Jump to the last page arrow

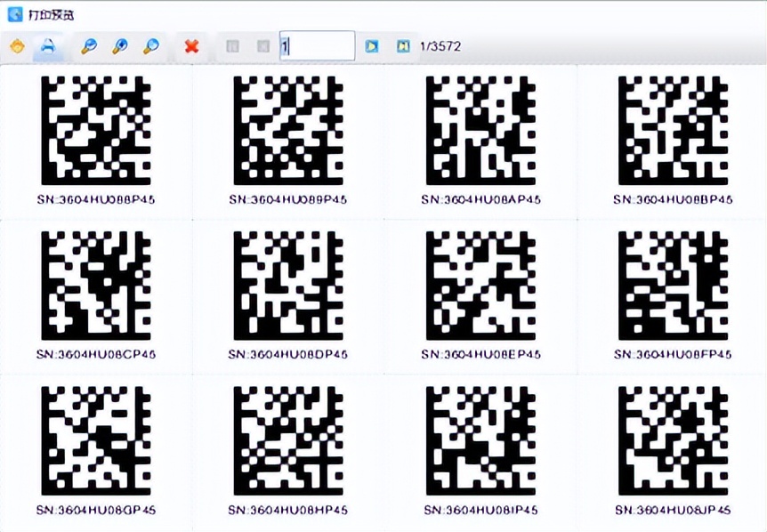pos(403,46)
